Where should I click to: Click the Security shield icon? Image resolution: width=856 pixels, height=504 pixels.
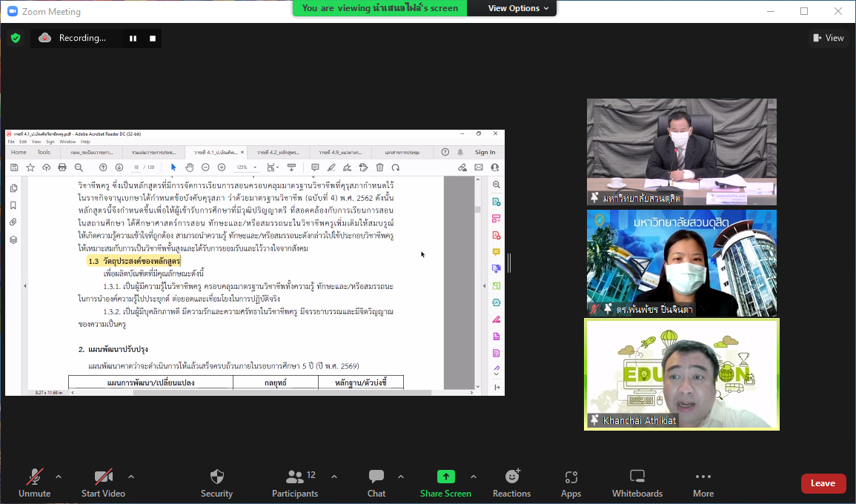[x=216, y=477]
